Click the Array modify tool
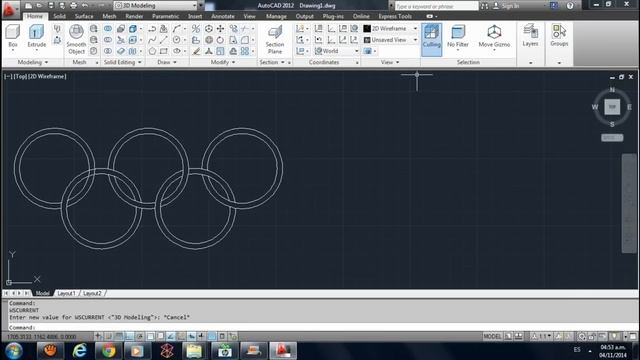This screenshot has width=640, height=360. pos(244,51)
